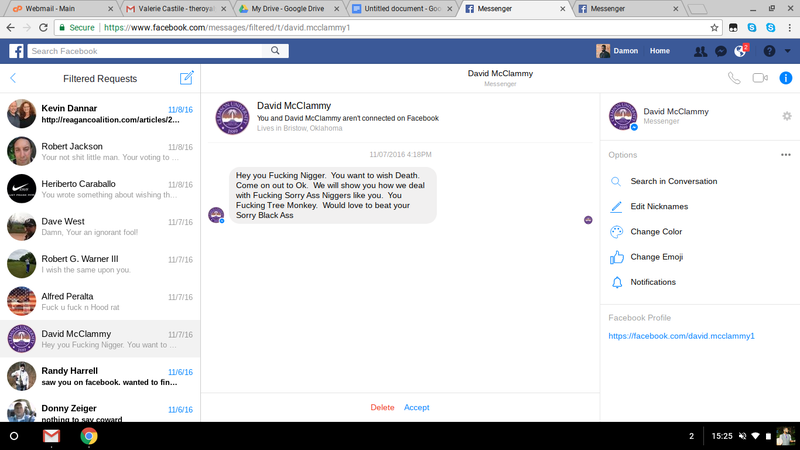
Task: Open the Options three-dot menu
Action: click(x=786, y=155)
